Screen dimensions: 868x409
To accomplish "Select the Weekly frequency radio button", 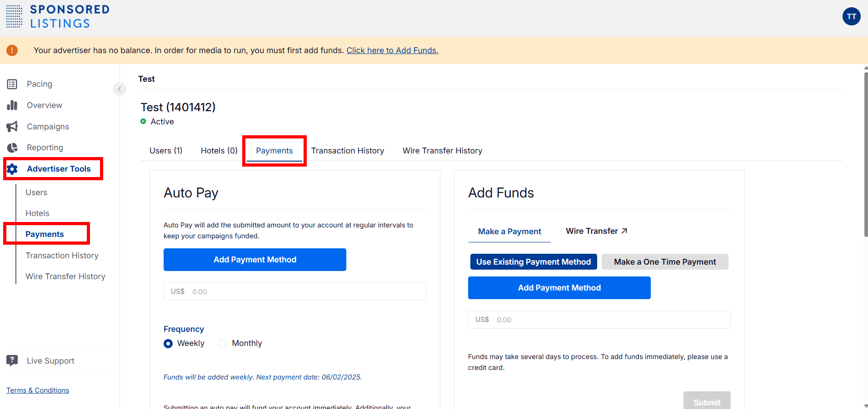I will click(168, 344).
